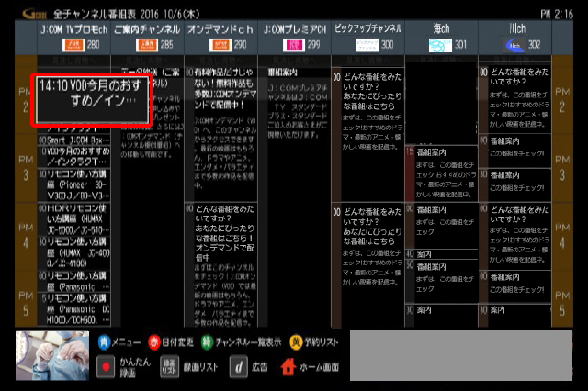Click the d 広告 button icon
This screenshot has height=391, width=588.
click(x=239, y=367)
